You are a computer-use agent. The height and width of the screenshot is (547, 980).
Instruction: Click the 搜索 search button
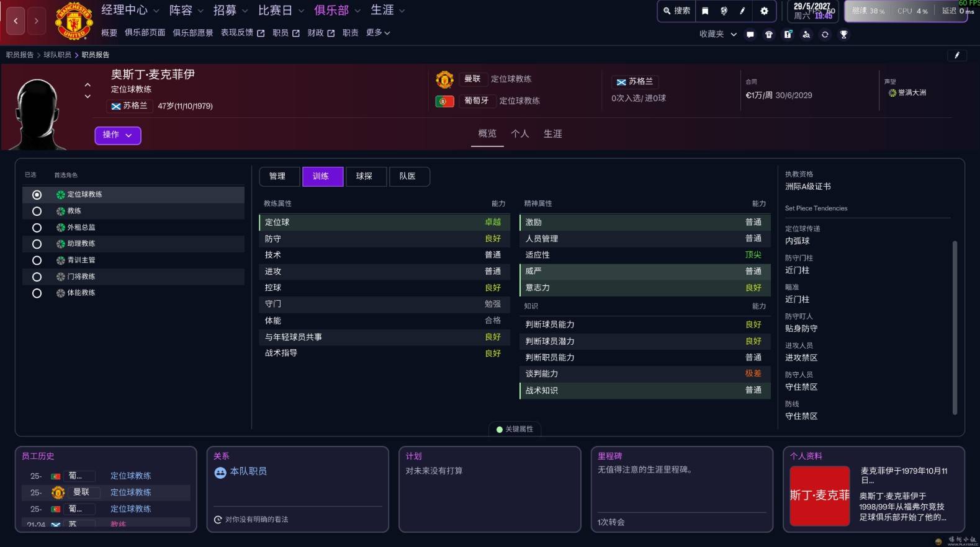(677, 11)
